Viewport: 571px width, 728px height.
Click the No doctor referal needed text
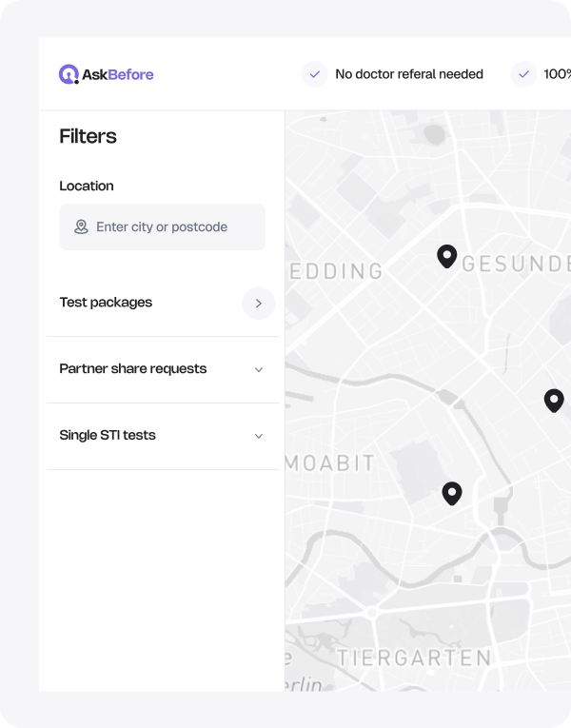(409, 74)
